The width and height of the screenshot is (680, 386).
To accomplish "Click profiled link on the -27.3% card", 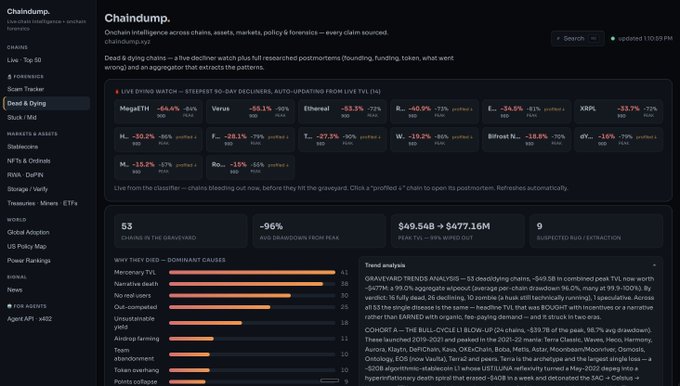I will pyautogui.click(x=370, y=137).
